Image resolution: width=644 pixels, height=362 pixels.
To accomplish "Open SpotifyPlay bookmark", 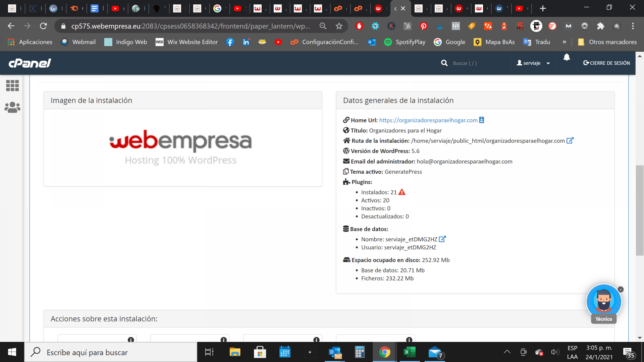I will point(405,42).
